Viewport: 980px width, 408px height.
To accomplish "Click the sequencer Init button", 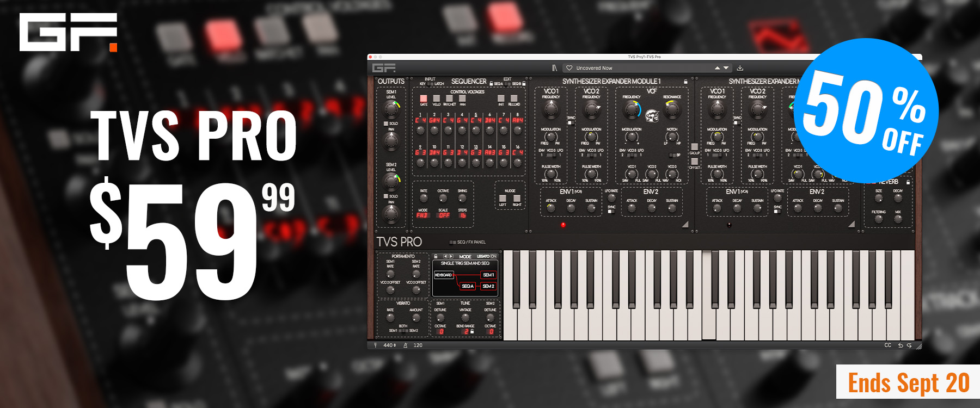I will tap(501, 98).
